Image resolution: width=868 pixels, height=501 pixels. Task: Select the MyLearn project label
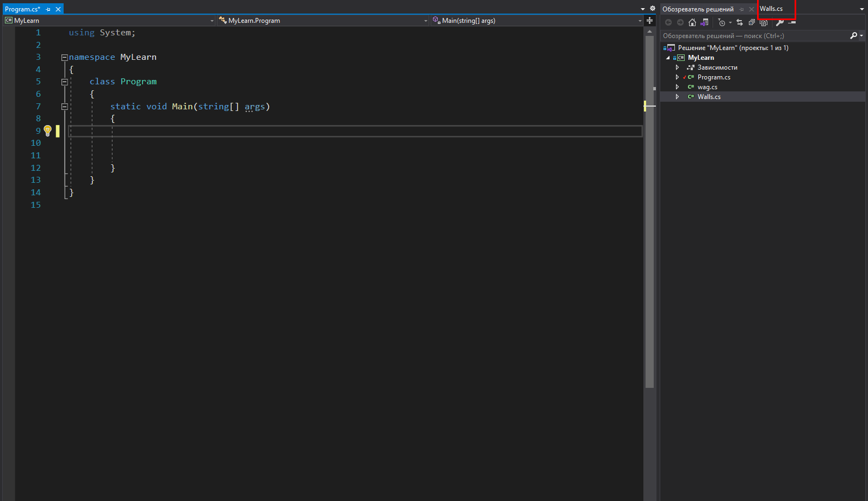pyautogui.click(x=701, y=58)
